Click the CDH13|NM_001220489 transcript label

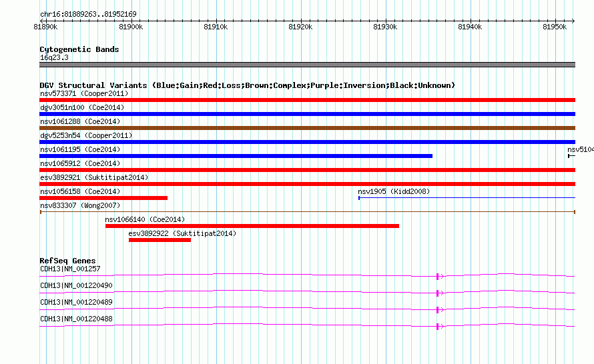point(76,302)
